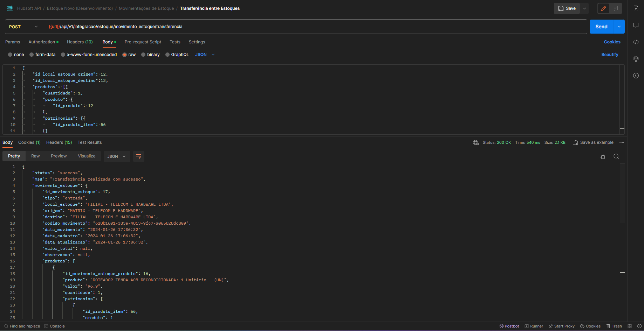644x331 pixels.
Task: Select x-www-form-urlencoded radio button
Action: tap(63, 55)
